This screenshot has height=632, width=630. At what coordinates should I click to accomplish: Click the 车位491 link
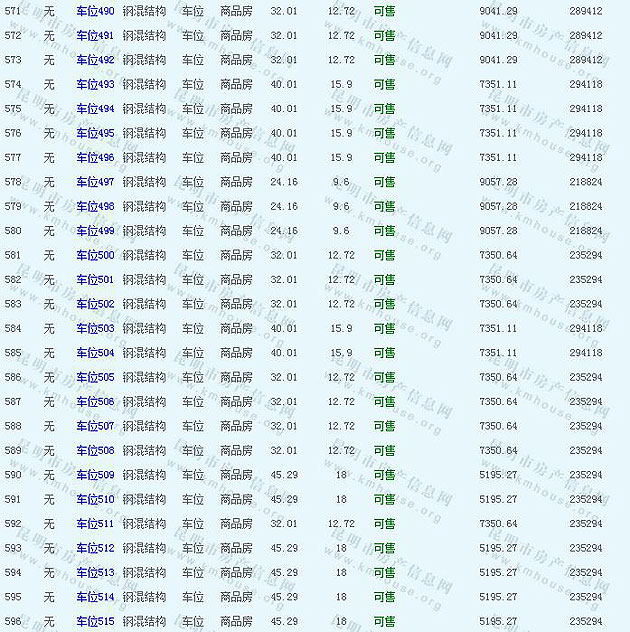(x=95, y=35)
